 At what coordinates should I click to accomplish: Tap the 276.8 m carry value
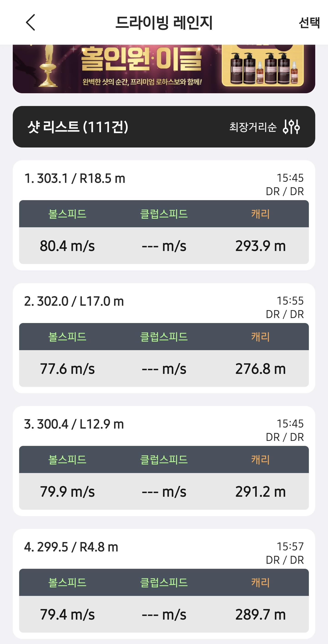pyautogui.click(x=261, y=369)
